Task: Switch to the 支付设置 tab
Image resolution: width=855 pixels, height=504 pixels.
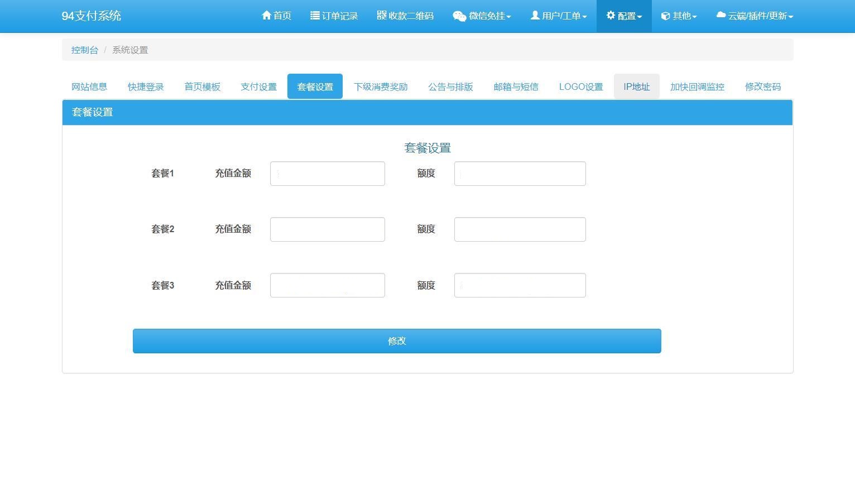Action: pyautogui.click(x=258, y=87)
